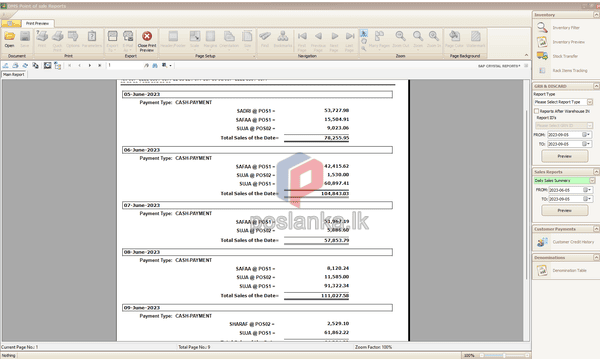Click the Crystal Reports next page arrow
The height and width of the screenshot is (360, 600).
click(90, 65)
